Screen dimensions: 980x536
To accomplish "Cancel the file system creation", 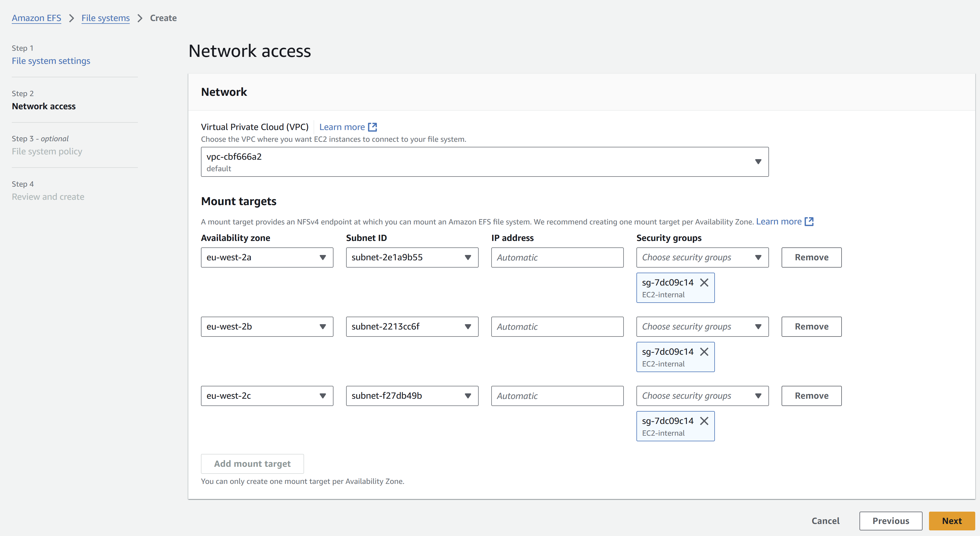I will (x=825, y=521).
